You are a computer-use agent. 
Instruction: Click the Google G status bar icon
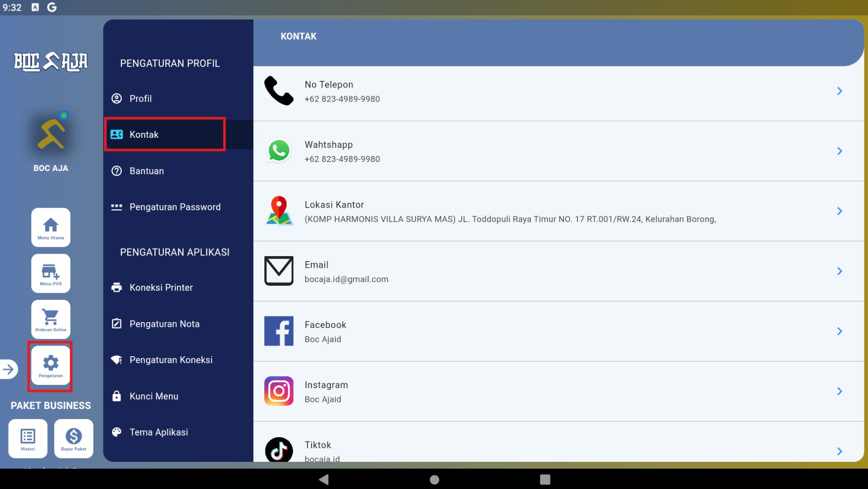52,7
